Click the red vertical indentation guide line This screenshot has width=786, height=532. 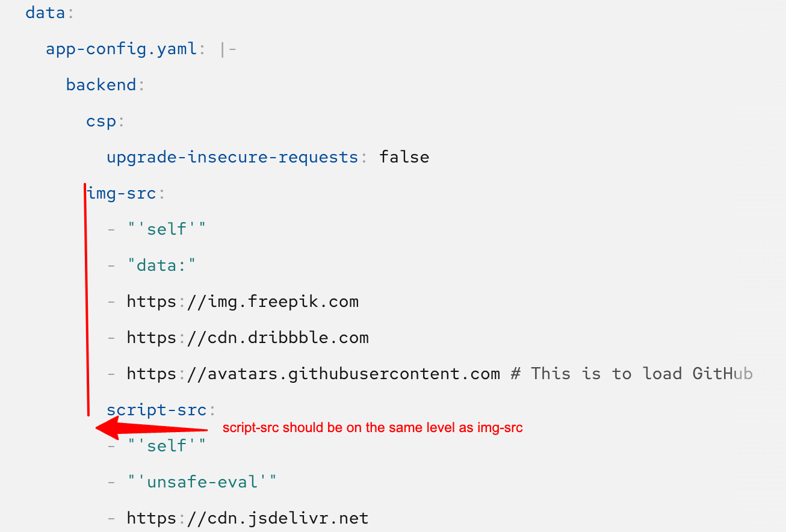tap(87, 301)
